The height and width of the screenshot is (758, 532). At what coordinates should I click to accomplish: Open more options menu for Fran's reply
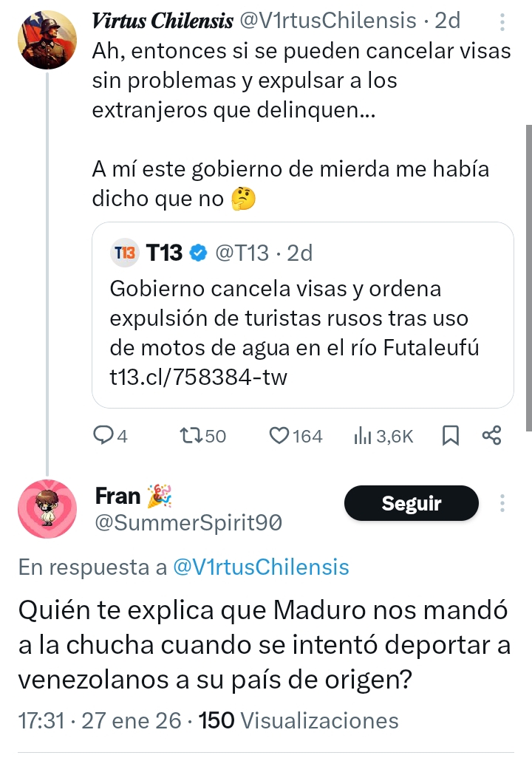tap(502, 504)
